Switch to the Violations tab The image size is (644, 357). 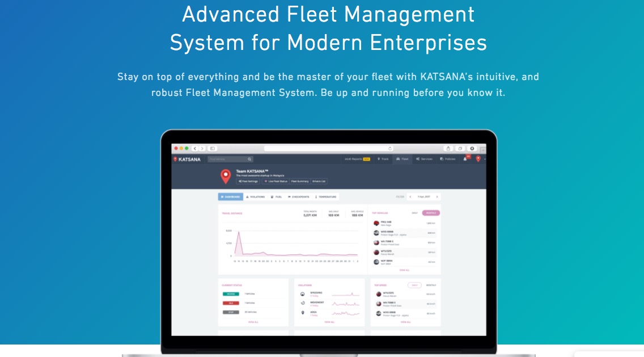click(x=256, y=197)
